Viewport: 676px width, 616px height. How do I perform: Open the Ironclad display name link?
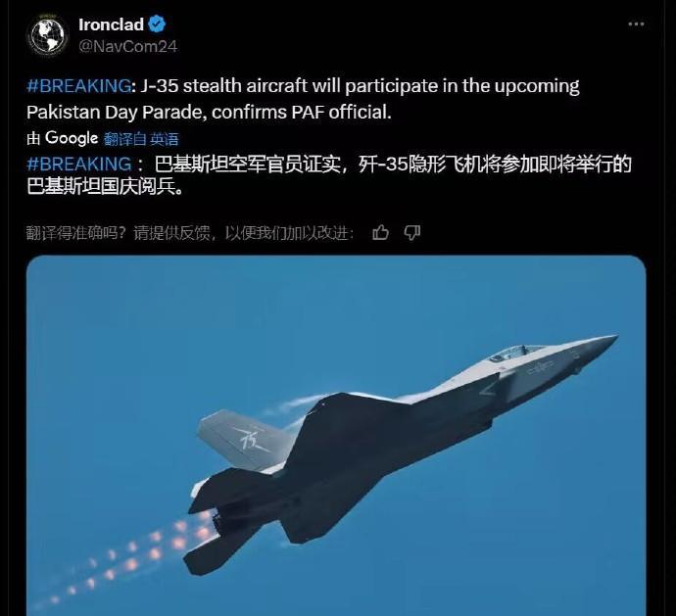click(112, 24)
